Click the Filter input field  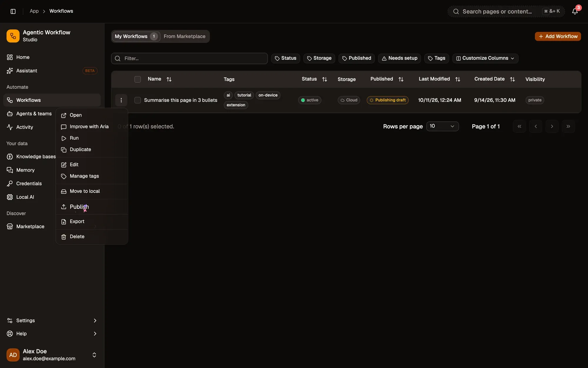pos(189,58)
